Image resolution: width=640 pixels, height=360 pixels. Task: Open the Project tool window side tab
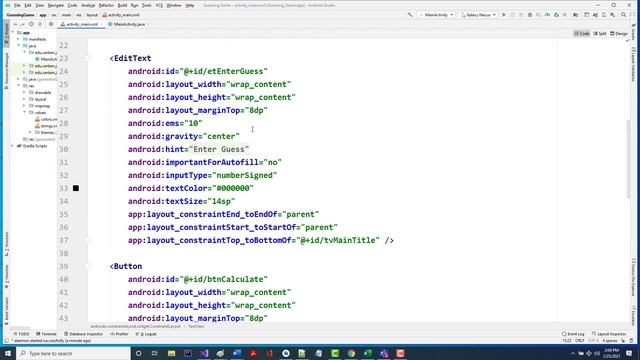point(6,34)
